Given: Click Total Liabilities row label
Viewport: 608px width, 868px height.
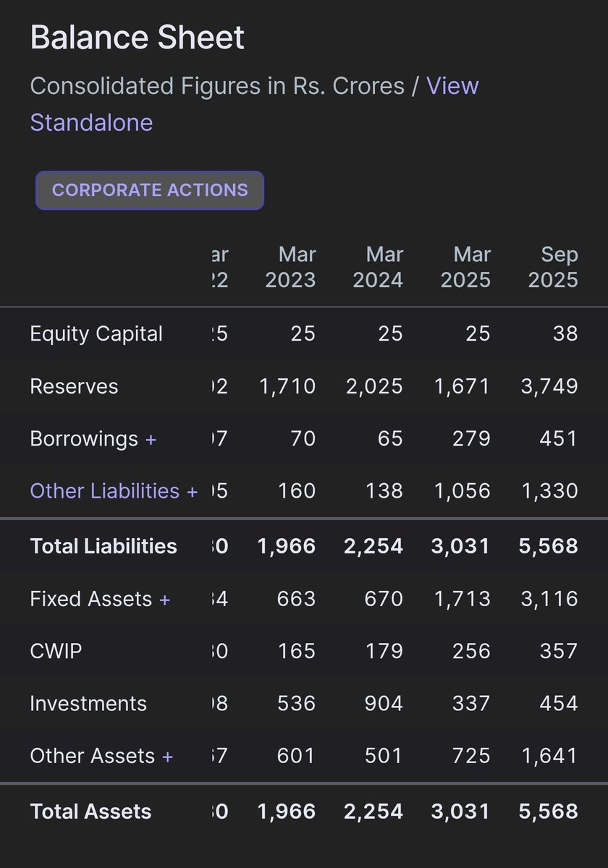Looking at the screenshot, I should tap(104, 546).
